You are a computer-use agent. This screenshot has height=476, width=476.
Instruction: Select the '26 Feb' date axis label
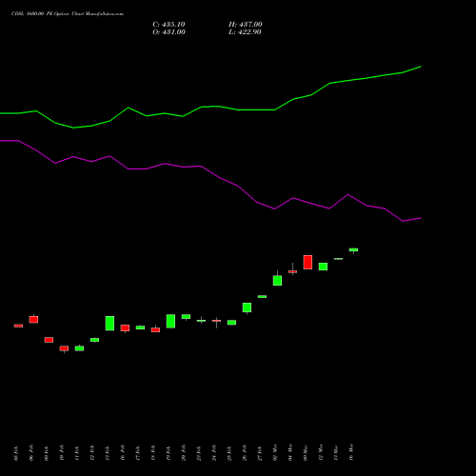coord(245,453)
